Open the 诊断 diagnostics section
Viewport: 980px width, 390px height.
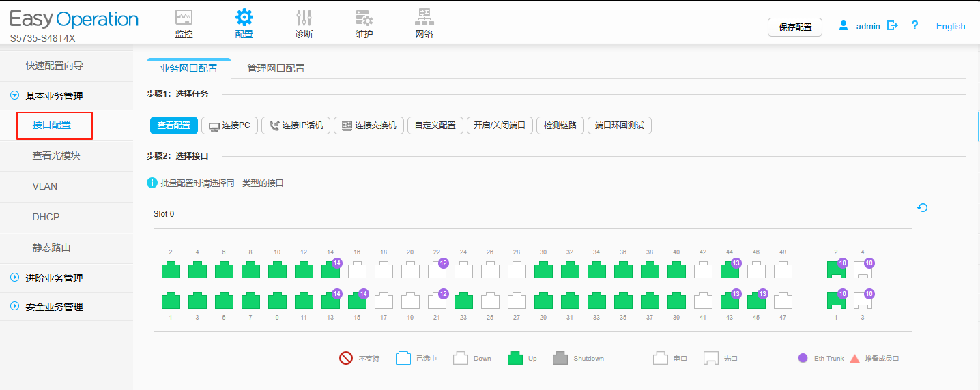coord(304,24)
